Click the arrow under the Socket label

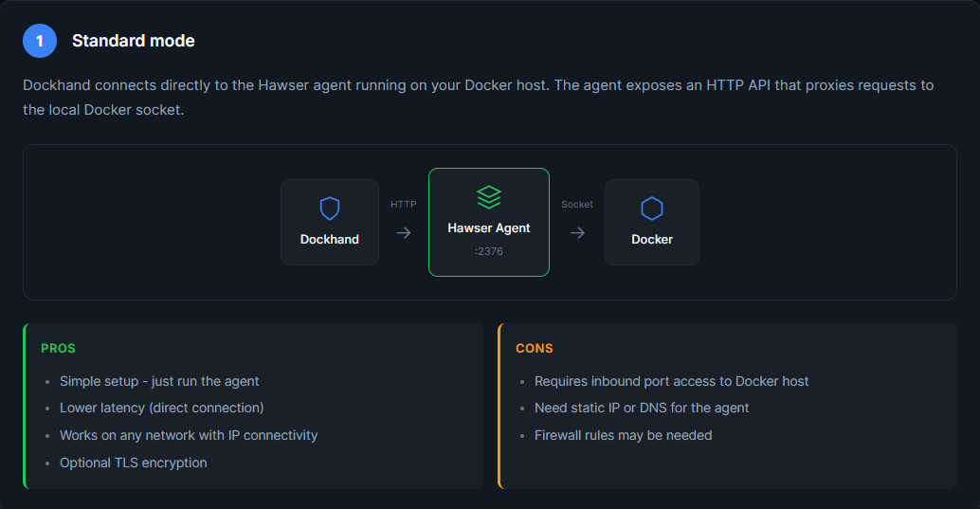tap(577, 232)
